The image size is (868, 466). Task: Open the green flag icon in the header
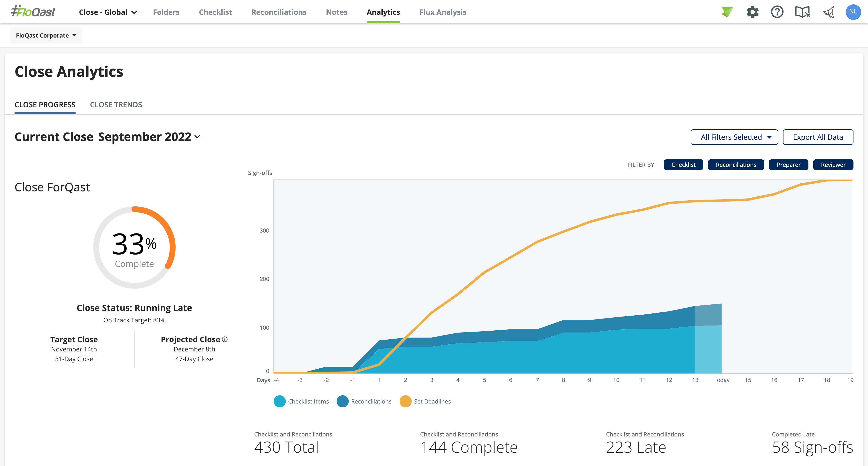pos(727,12)
